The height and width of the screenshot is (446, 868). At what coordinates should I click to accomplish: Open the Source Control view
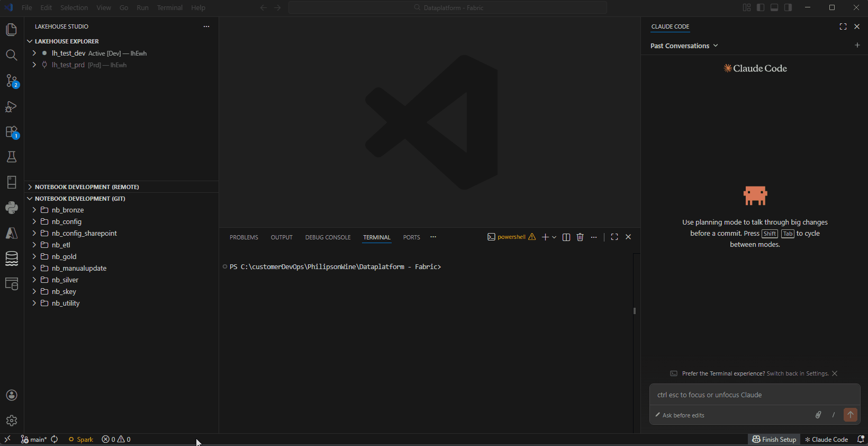12,81
